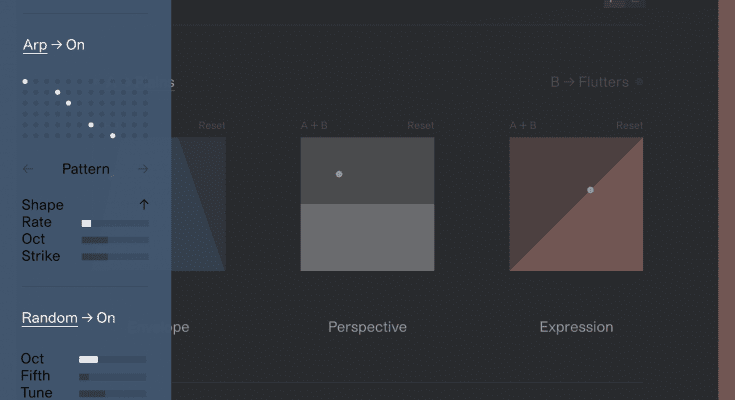This screenshot has height=400, width=735.
Task: Click the Perspective pad handle dot
Action: pos(339,174)
